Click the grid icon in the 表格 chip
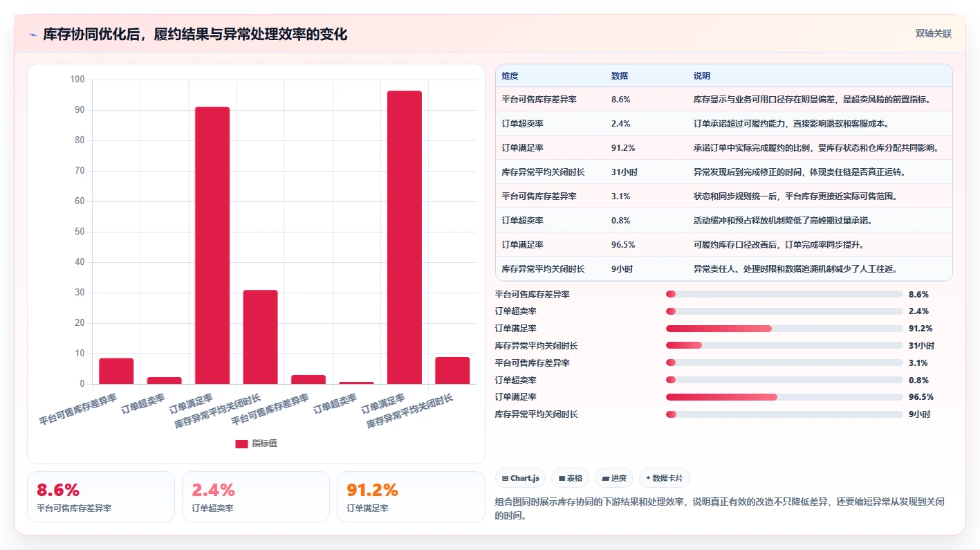980x550 pixels. click(562, 478)
